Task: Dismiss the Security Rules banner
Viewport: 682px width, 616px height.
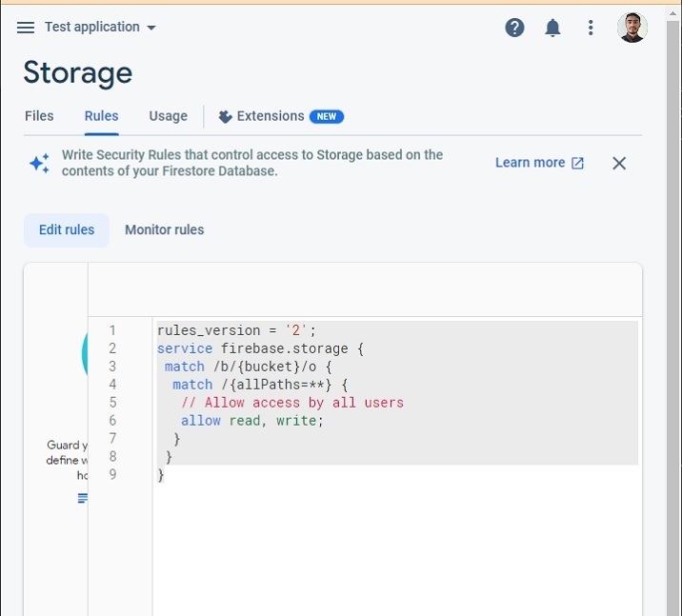Action: click(x=619, y=163)
